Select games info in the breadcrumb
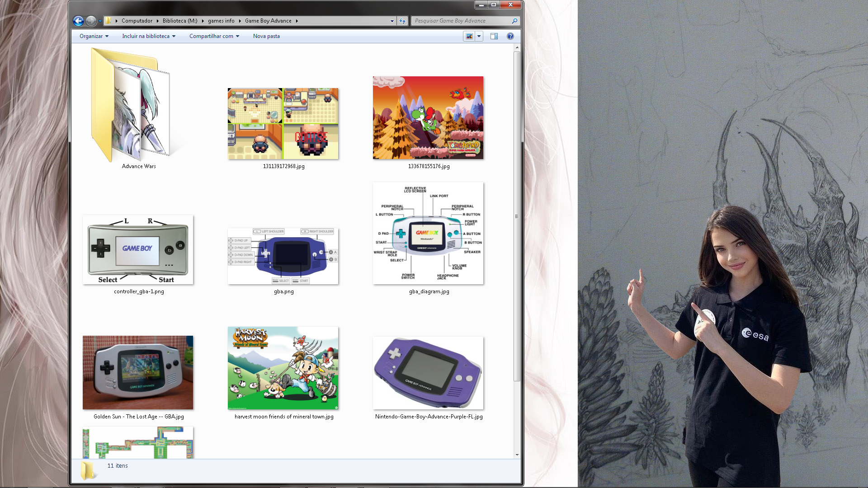Image resolution: width=868 pixels, height=488 pixels. point(221,21)
